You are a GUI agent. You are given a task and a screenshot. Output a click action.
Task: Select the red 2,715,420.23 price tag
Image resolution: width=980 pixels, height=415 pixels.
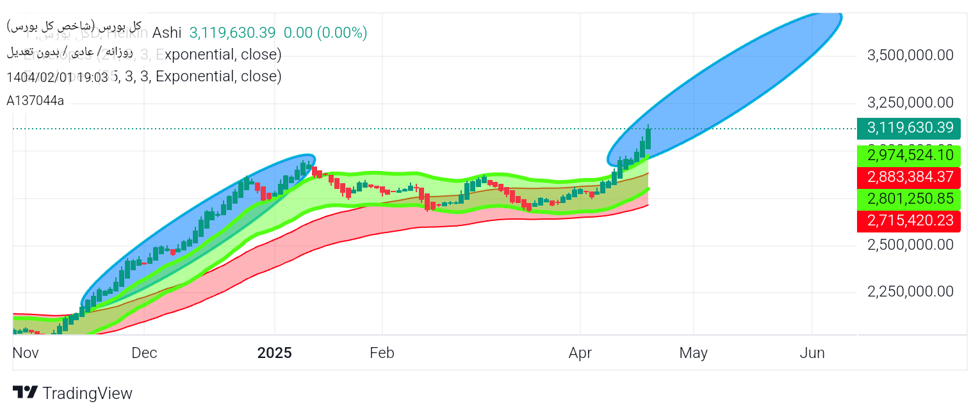click(x=910, y=222)
